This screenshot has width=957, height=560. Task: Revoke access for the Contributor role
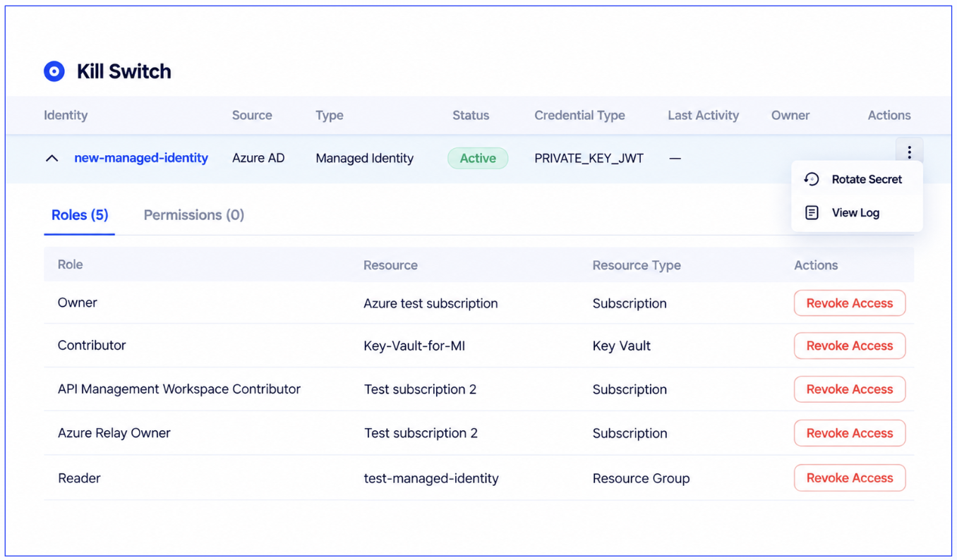849,346
